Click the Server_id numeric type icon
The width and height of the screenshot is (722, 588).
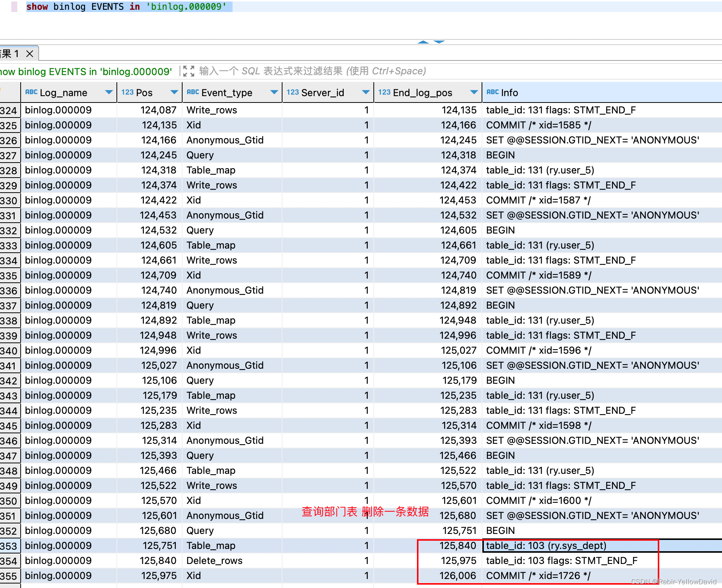coord(293,92)
